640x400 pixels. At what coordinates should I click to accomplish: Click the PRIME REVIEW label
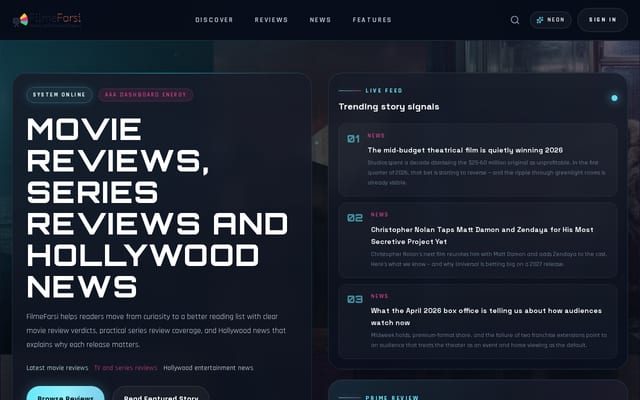(x=392, y=397)
